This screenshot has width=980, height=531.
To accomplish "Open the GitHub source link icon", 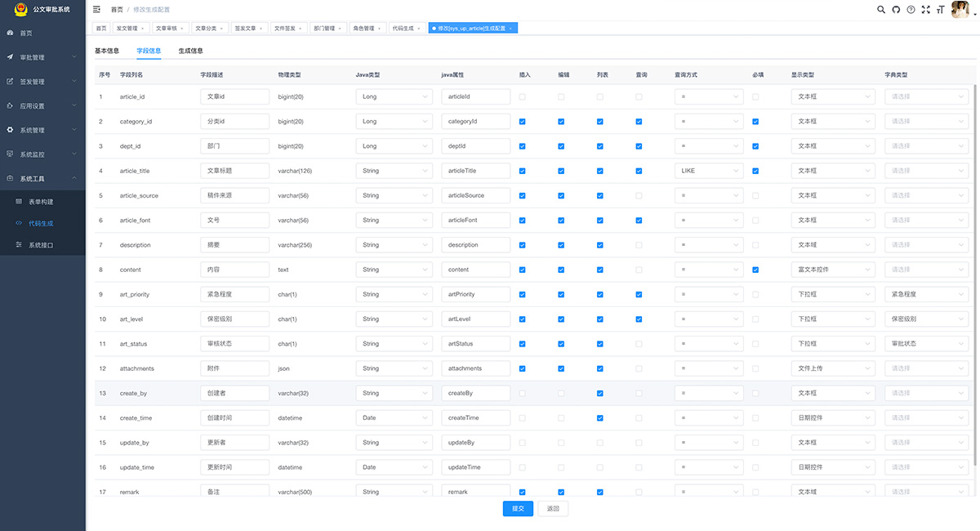I will pyautogui.click(x=896, y=10).
